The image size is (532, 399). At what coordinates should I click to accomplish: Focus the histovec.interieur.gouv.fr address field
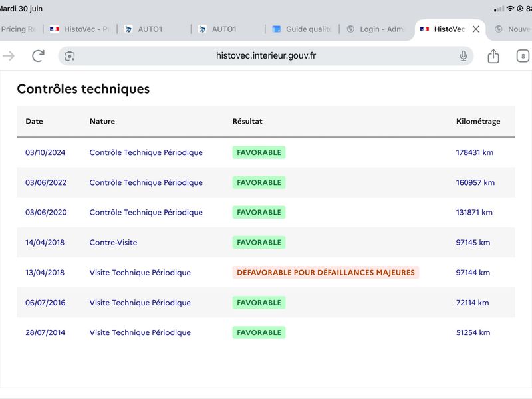265,56
